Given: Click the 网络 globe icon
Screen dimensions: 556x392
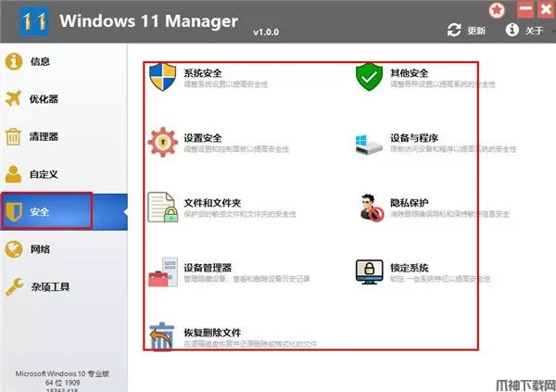Looking at the screenshot, I should pyautogui.click(x=14, y=249).
